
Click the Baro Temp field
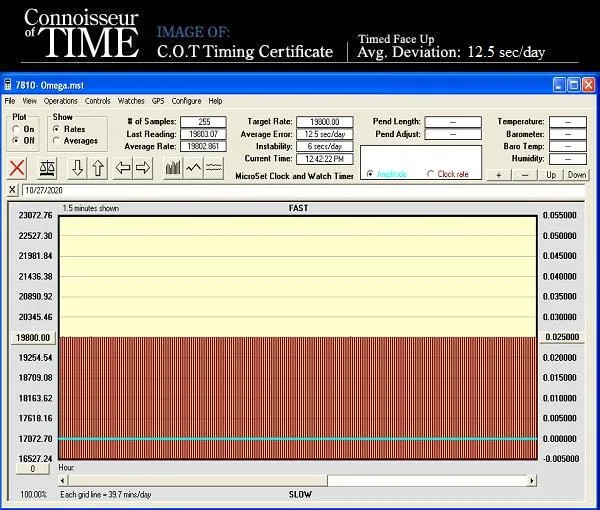[568, 146]
